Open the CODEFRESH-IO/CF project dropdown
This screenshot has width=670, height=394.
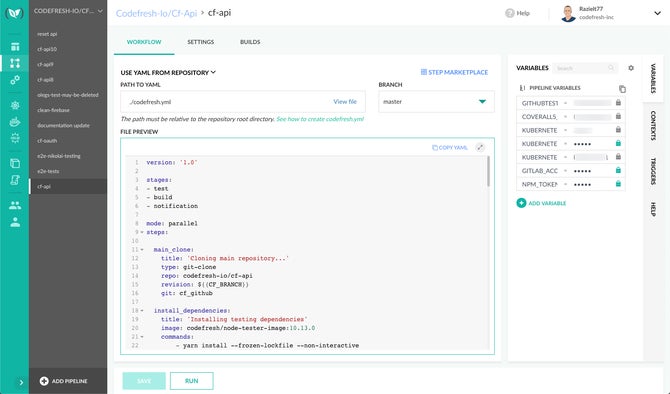pos(68,11)
